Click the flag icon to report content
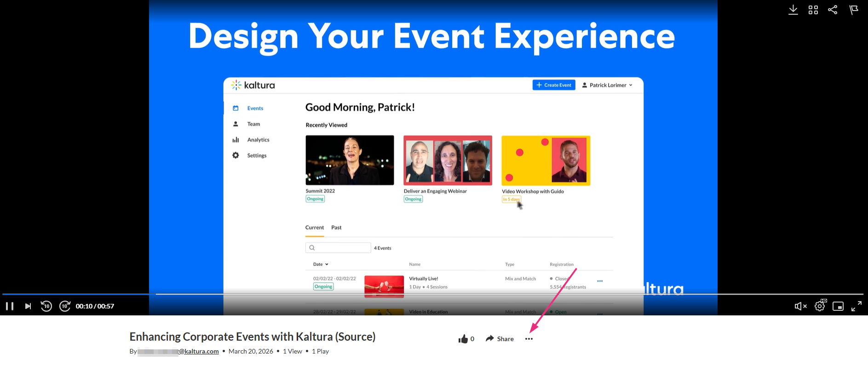This screenshot has height=371, width=868. pyautogui.click(x=854, y=10)
